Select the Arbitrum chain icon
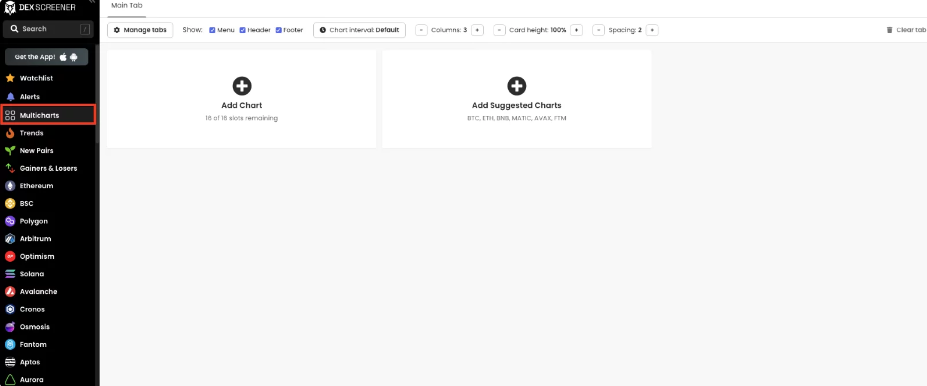This screenshot has width=927, height=386. pos(10,239)
